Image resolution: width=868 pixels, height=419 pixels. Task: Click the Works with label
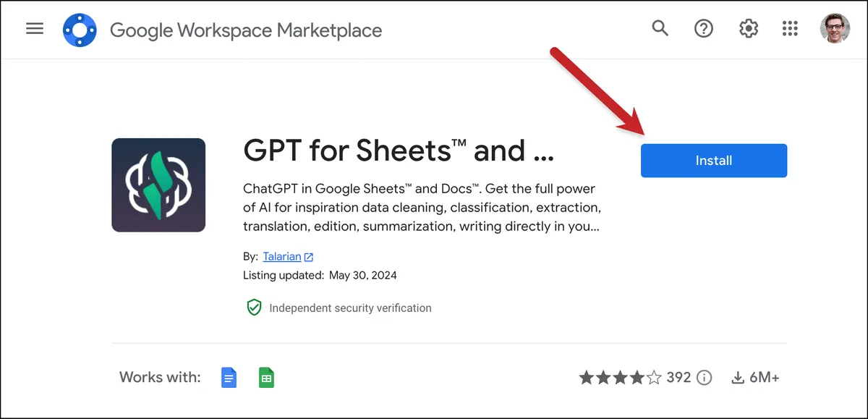(x=160, y=377)
